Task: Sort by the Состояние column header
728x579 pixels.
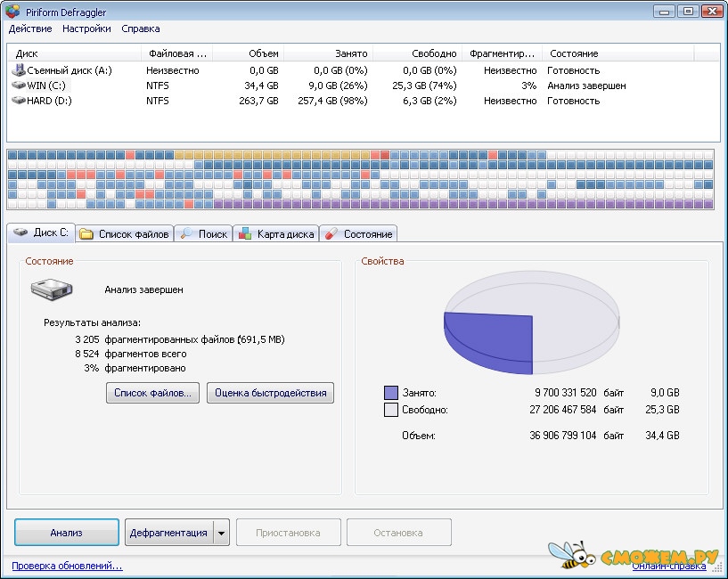Action: point(618,53)
